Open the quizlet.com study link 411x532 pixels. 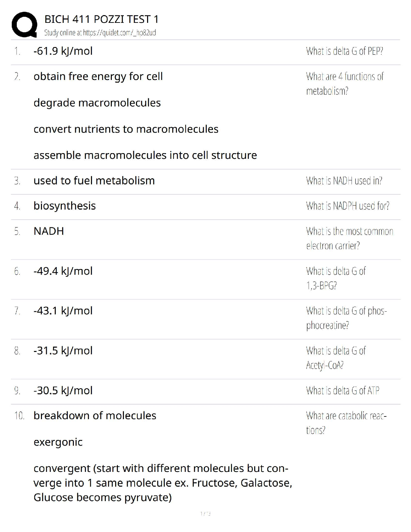click(100, 33)
